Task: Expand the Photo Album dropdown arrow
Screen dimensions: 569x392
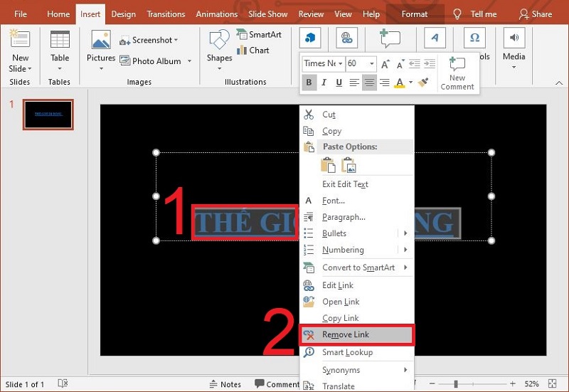Action: click(x=189, y=61)
